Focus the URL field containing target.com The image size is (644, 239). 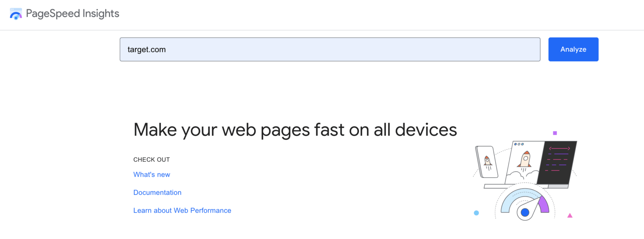pos(330,49)
